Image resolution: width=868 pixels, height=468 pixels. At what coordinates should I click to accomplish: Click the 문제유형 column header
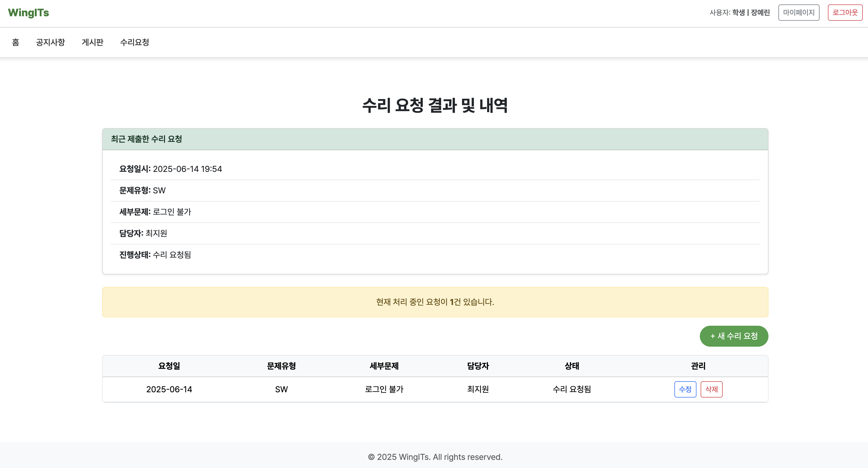pos(281,366)
